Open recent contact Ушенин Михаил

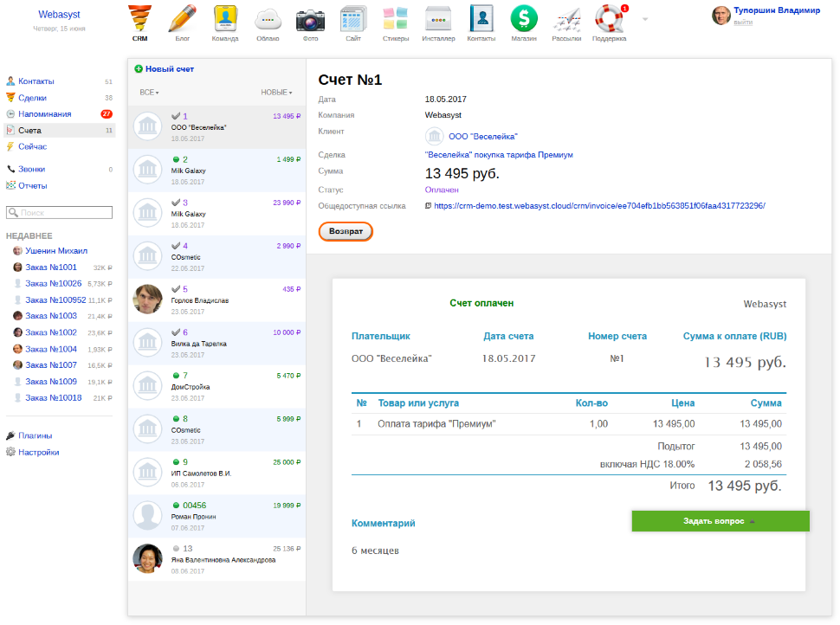(x=56, y=251)
